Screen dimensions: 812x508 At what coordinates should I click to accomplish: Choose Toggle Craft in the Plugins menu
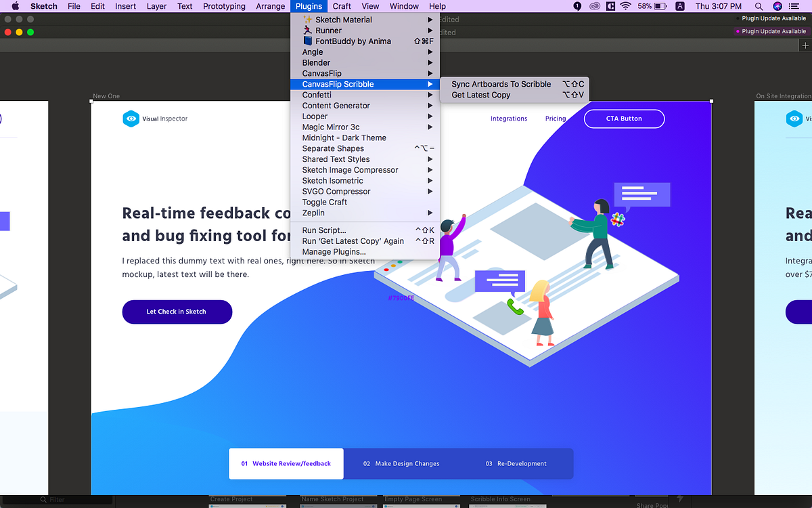point(365,202)
